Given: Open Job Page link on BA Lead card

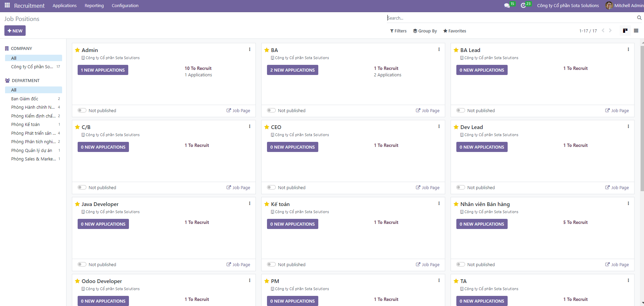Looking at the screenshot, I should coord(617,110).
